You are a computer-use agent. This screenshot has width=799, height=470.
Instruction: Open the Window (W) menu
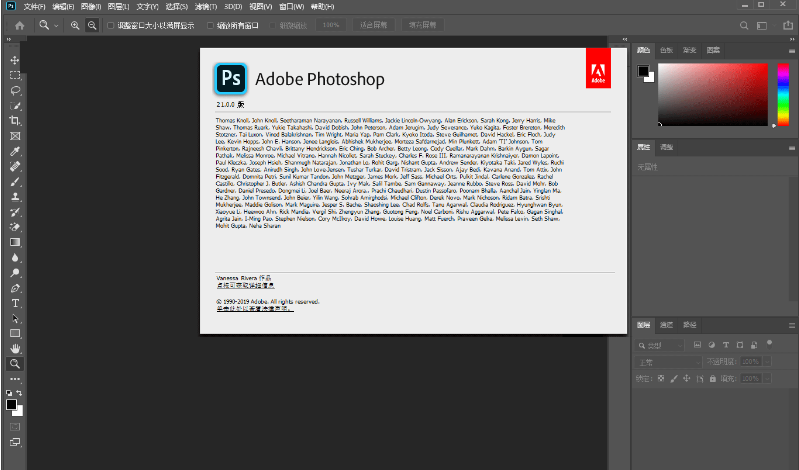291,7
